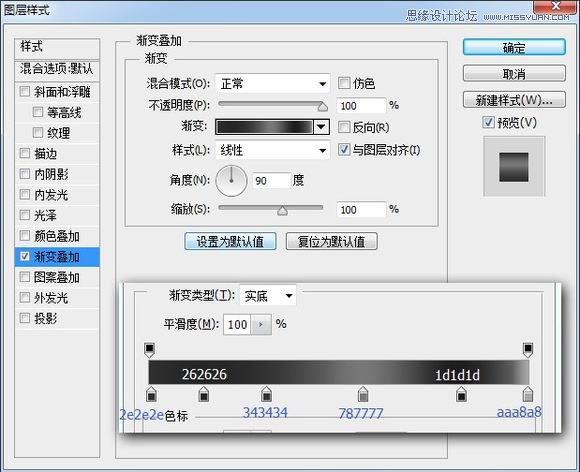The height and width of the screenshot is (472, 580).
Task: Enable 描边 checkbox
Action: 25,153
